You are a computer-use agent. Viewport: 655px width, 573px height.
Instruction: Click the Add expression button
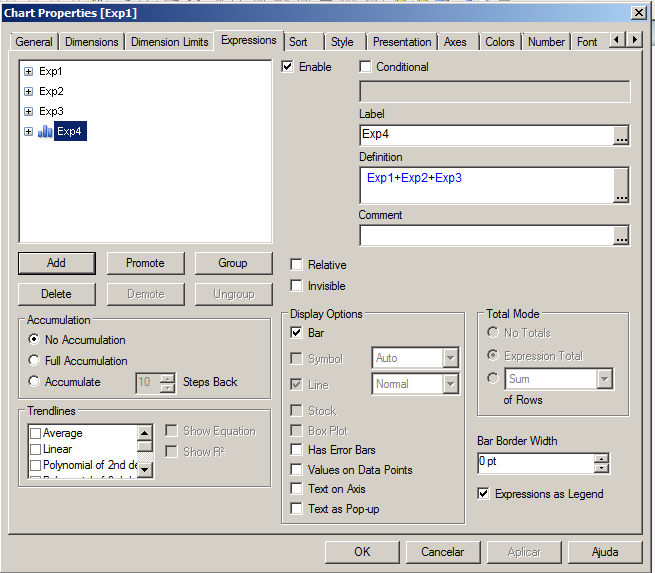[x=57, y=263]
